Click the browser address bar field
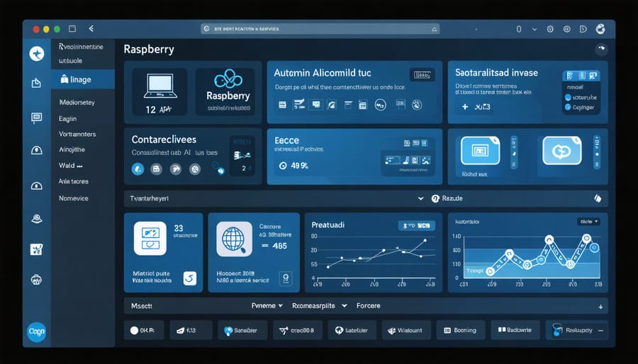638x364 pixels. 320,29
